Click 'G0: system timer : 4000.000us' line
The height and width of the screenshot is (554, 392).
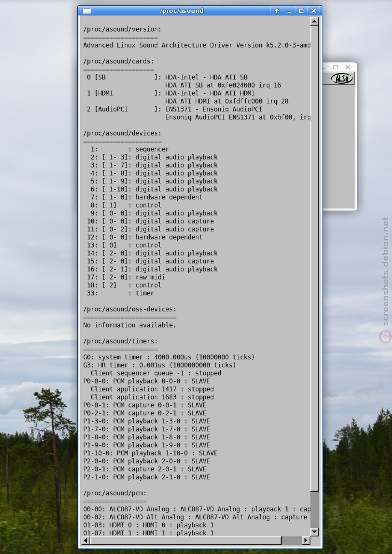[169, 357]
